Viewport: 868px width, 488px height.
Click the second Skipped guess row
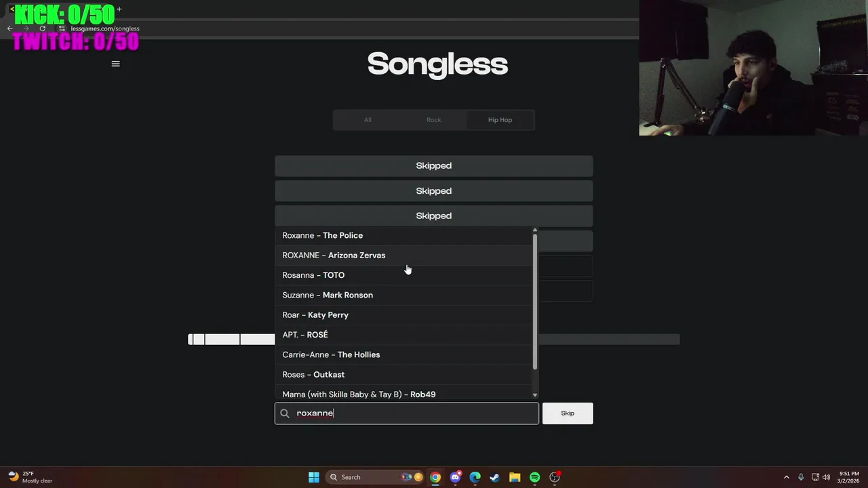point(434,191)
